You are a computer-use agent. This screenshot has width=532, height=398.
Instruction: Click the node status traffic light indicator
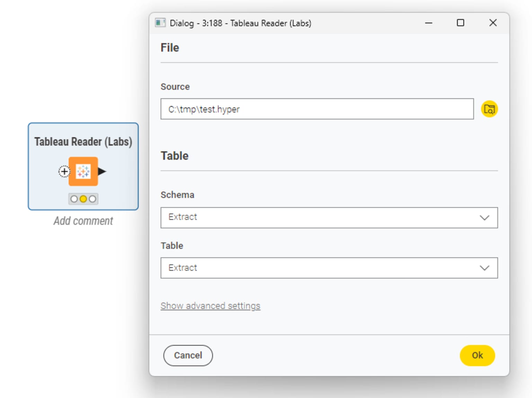83,199
